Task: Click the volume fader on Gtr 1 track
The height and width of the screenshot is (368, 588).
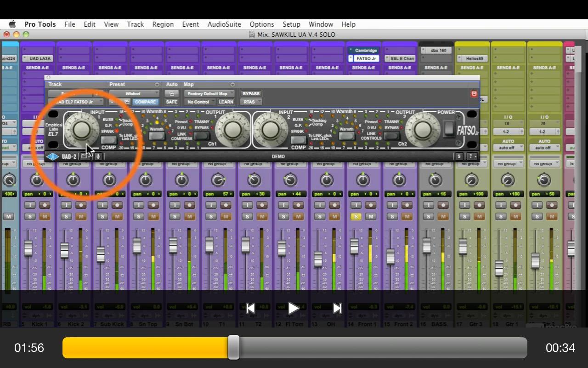Action: click(x=499, y=268)
